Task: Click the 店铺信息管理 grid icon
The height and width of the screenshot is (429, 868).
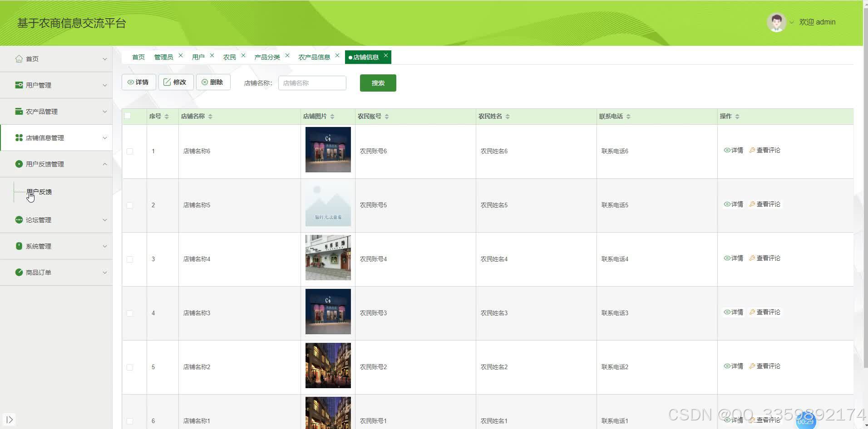Action: [x=19, y=137]
